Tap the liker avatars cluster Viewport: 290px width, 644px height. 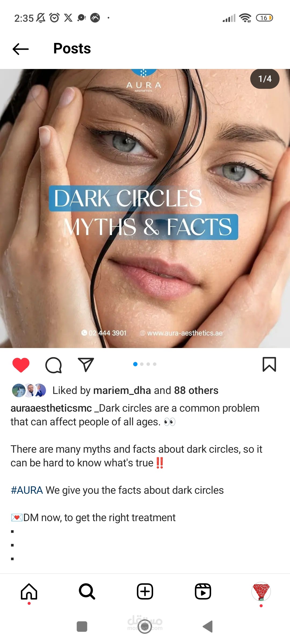(29, 390)
